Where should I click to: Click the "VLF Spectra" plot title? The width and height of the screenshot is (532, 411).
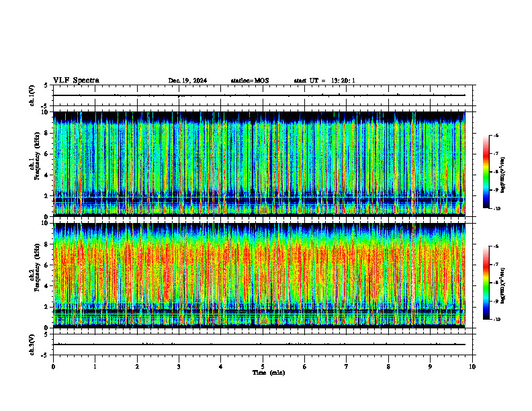click(x=76, y=81)
